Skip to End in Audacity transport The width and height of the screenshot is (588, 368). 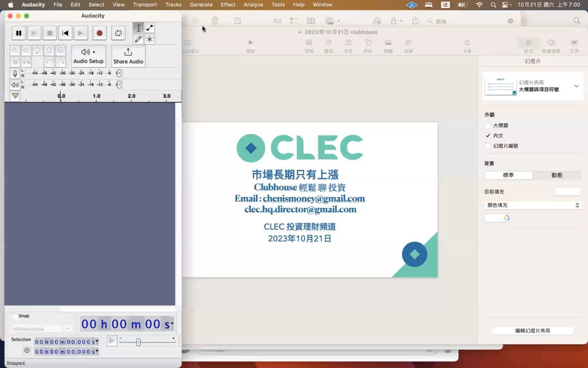pos(81,33)
